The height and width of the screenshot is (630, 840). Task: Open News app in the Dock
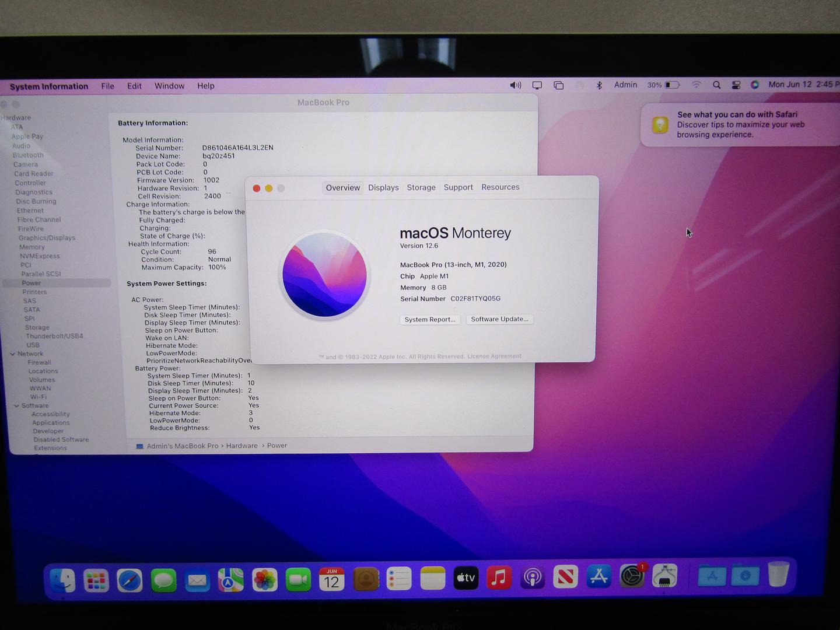point(566,577)
